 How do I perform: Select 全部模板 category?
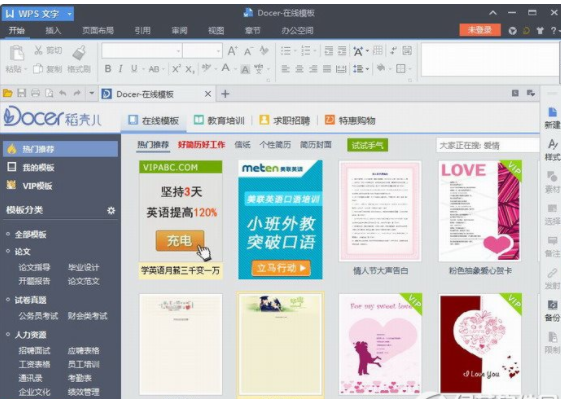coord(30,235)
